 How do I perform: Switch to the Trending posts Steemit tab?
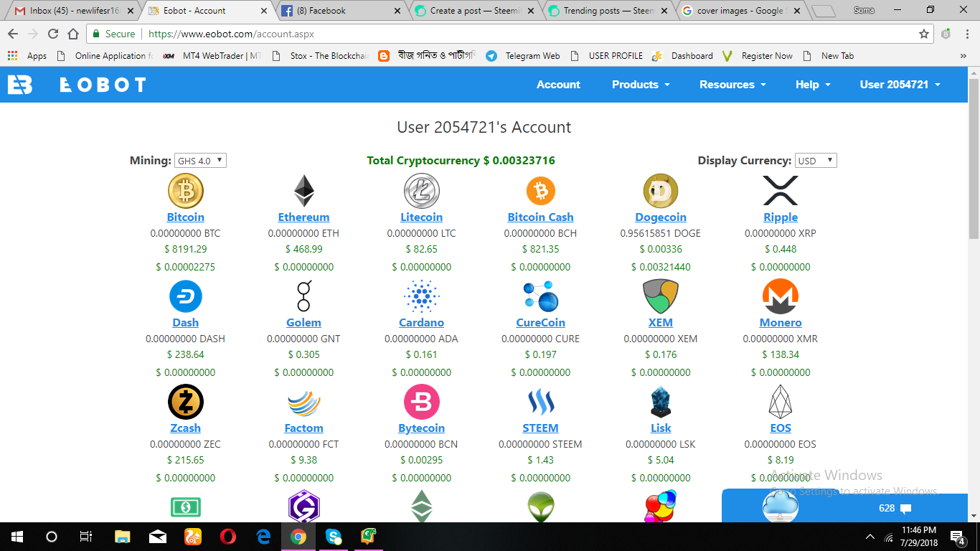click(x=606, y=11)
